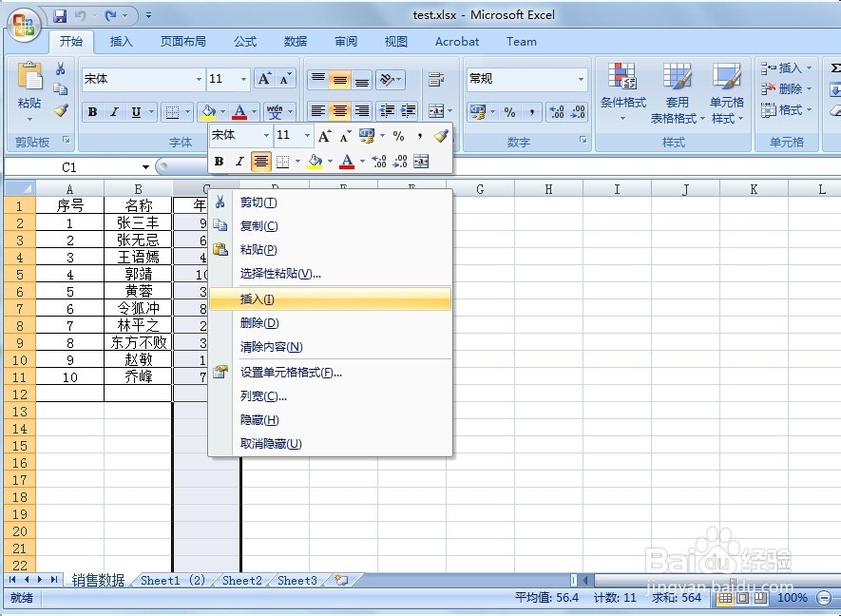The image size is (841, 616).
Task: Click merge and center icon in ribbon
Action: click(435, 111)
